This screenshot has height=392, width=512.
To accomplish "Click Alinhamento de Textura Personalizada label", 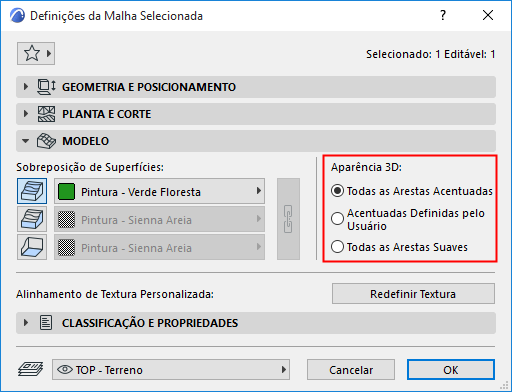I will tap(115, 294).
